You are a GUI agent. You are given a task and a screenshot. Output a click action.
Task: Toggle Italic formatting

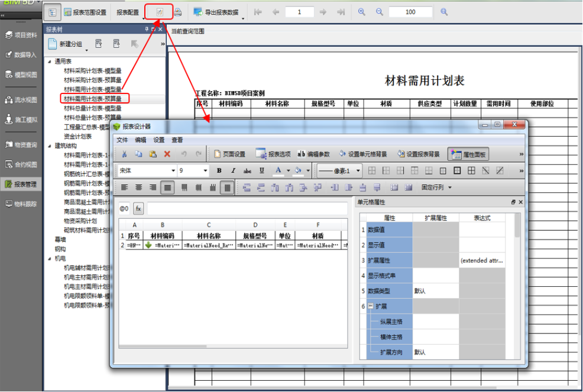[x=233, y=171]
